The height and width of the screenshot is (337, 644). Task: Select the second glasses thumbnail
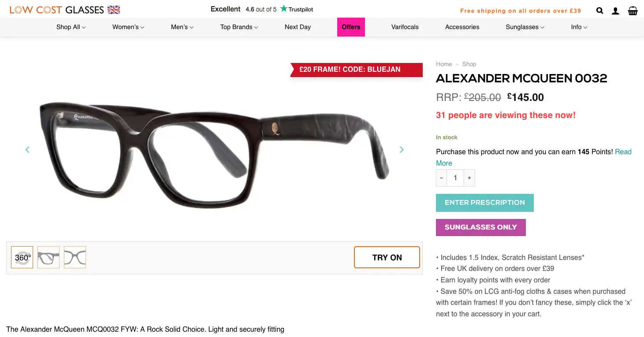point(75,257)
